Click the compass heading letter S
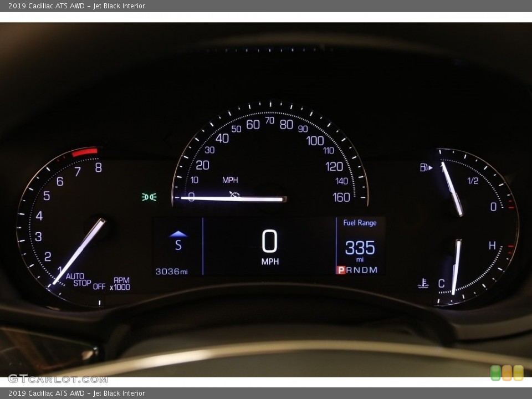Image resolution: width=532 pixels, height=399 pixels. tap(178, 245)
